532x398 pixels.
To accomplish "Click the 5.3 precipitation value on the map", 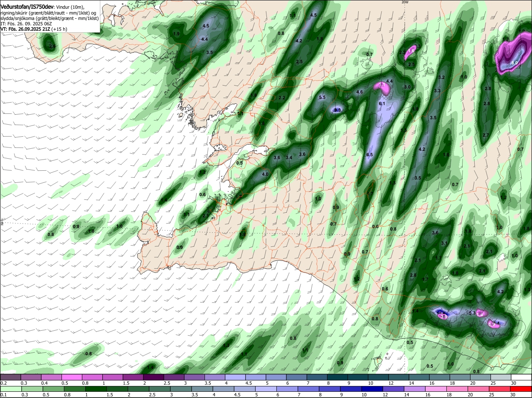I will point(472,313).
